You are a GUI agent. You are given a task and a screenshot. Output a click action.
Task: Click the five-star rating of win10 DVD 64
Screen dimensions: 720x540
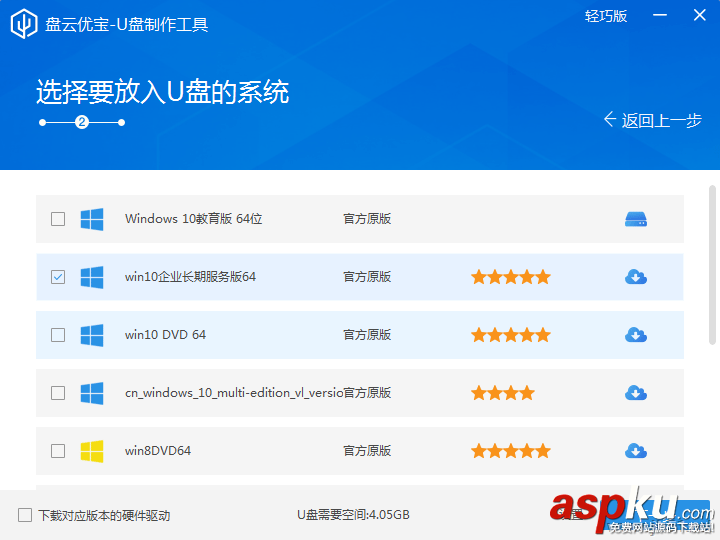tap(511, 335)
